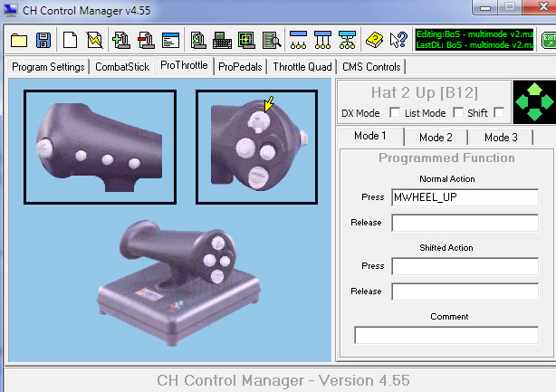
Task: Switch to the CombatStick tab
Action: [122, 67]
